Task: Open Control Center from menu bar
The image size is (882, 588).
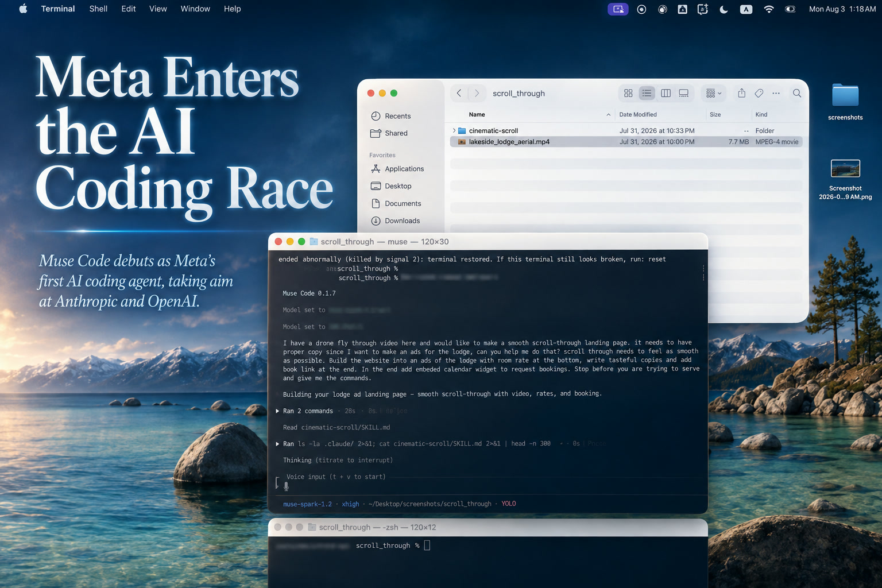Action: [x=791, y=9]
